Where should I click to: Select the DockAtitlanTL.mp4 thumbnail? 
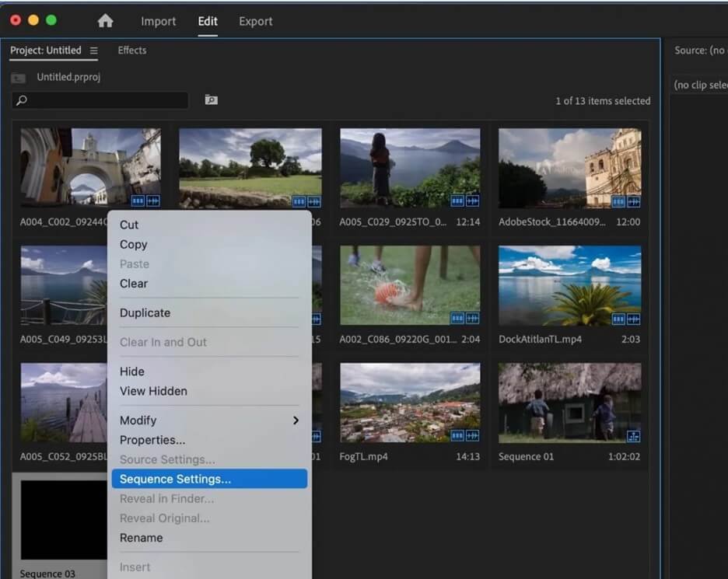click(x=569, y=285)
